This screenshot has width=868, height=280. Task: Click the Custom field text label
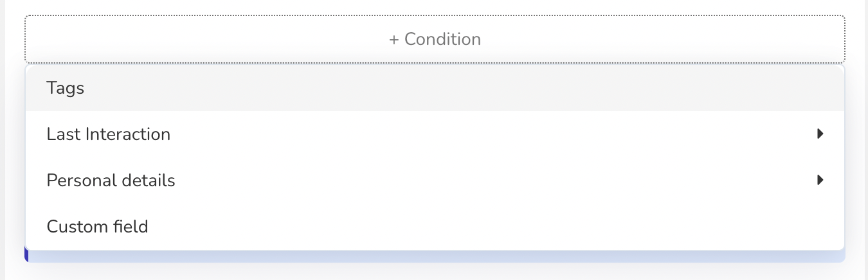(98, 227)
